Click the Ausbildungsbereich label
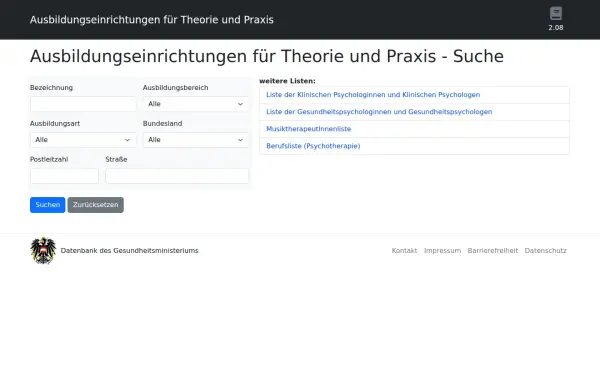Image resolution: width=600 pixels, height=375 pixels. [176, 88]
